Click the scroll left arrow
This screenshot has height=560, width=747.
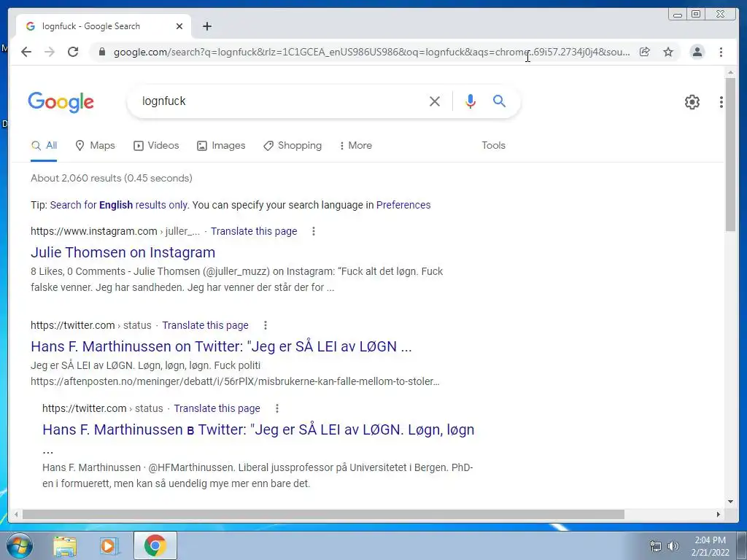16,514
